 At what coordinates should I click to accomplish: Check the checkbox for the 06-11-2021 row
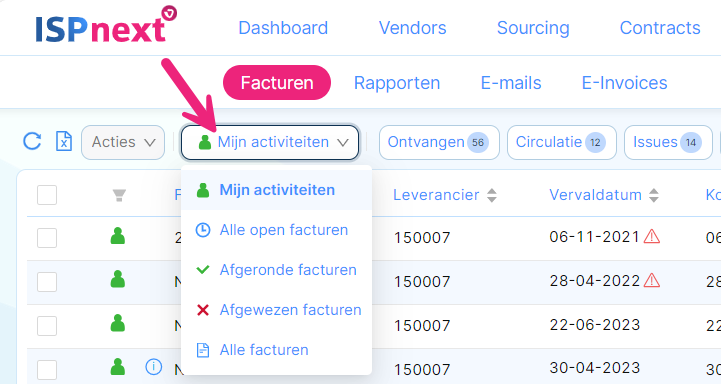tap(47, 238)
